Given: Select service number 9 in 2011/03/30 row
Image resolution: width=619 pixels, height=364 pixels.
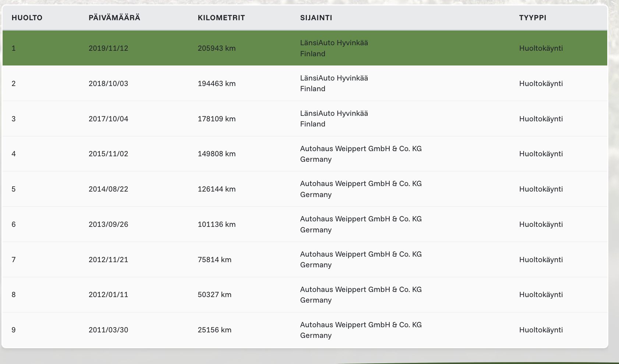Looking at the screenshot, I should 14,330.
